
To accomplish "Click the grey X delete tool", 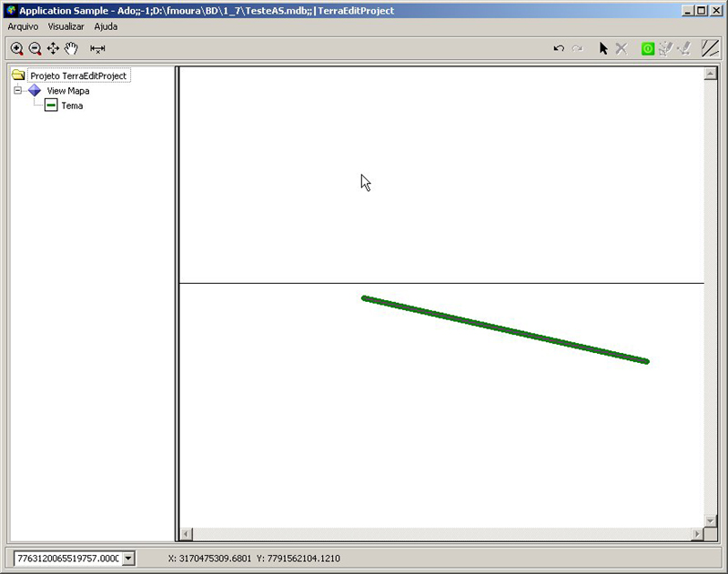I will 622,48.
